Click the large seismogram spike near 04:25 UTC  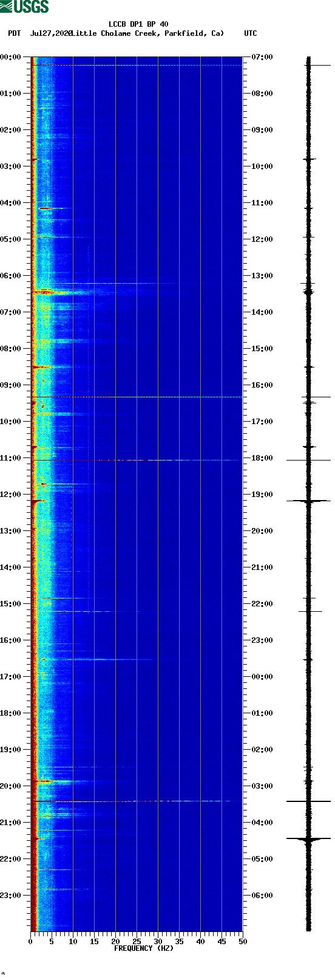(308, 838)
